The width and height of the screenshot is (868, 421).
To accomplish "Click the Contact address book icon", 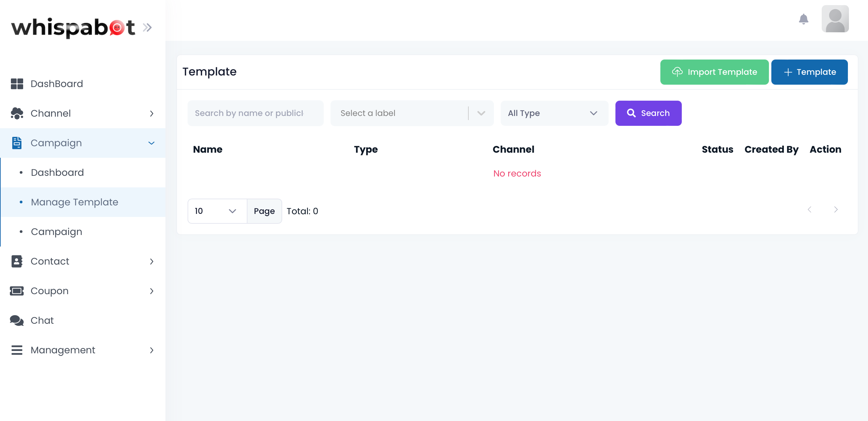I will [x=17, y=261].
